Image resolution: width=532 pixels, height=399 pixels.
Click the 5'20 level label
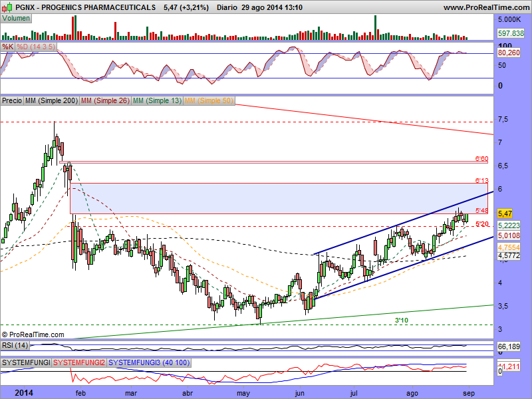[481, 224]
